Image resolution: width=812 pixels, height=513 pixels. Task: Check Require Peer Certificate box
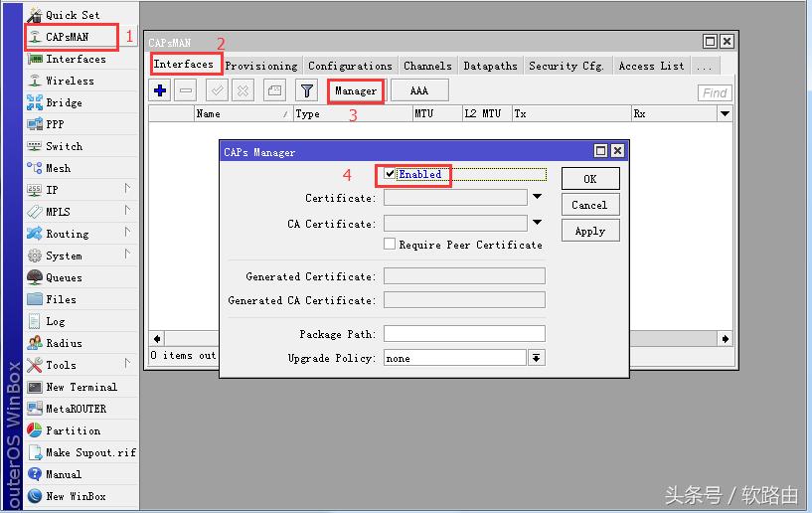(x=391, y=244)
